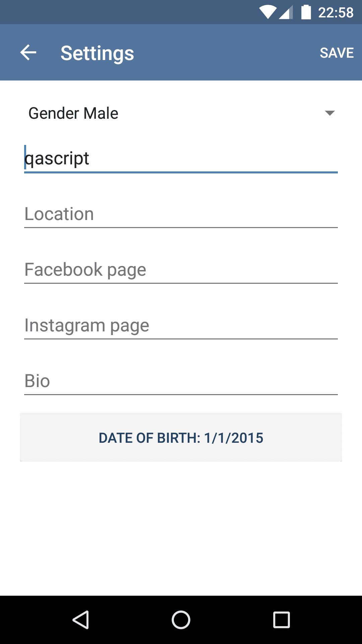Tap the Android home circle button
362x644 pixels.
tap(181, 620)
